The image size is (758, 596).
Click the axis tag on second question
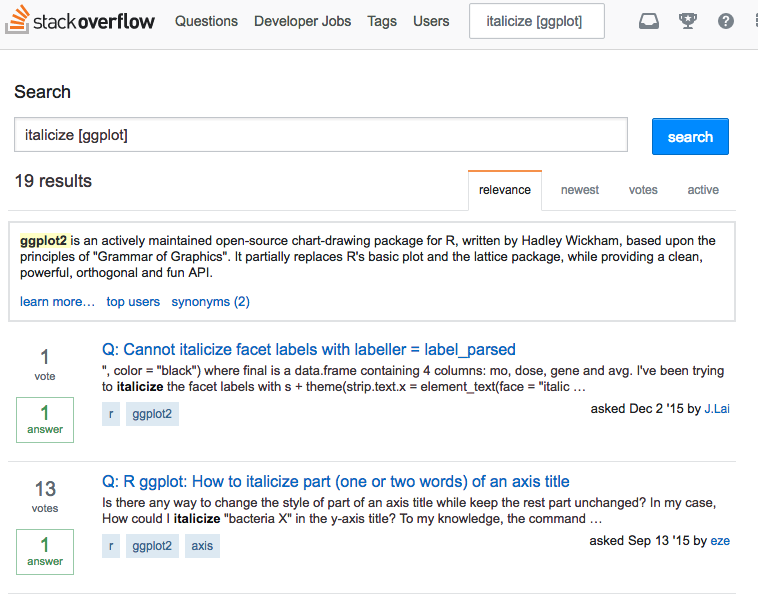click(202, 546)
